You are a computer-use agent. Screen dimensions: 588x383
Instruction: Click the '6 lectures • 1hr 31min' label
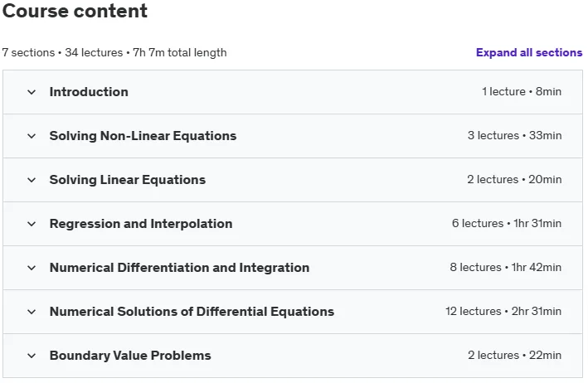pyautogui.click(x=507, y=223)
